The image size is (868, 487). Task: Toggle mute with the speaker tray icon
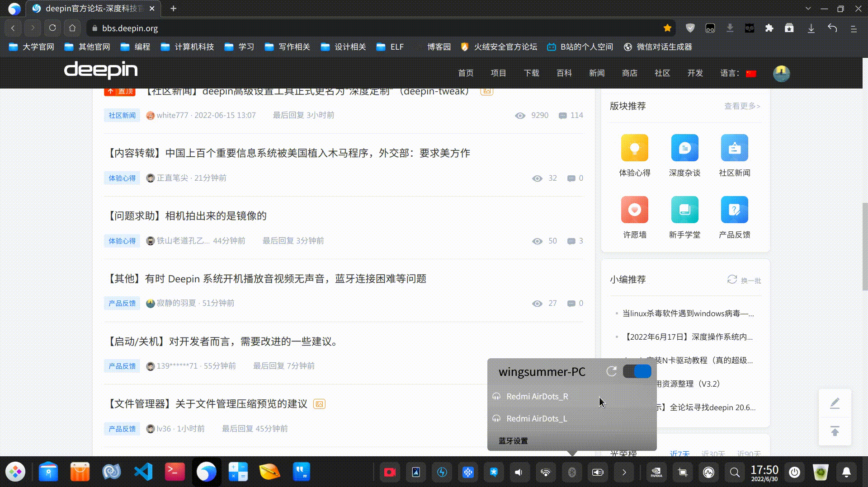coord(519,472)
